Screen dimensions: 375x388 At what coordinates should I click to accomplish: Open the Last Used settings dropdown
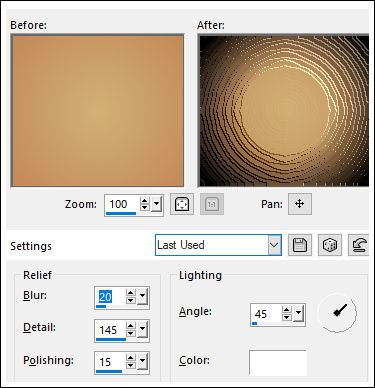(274, 245)
